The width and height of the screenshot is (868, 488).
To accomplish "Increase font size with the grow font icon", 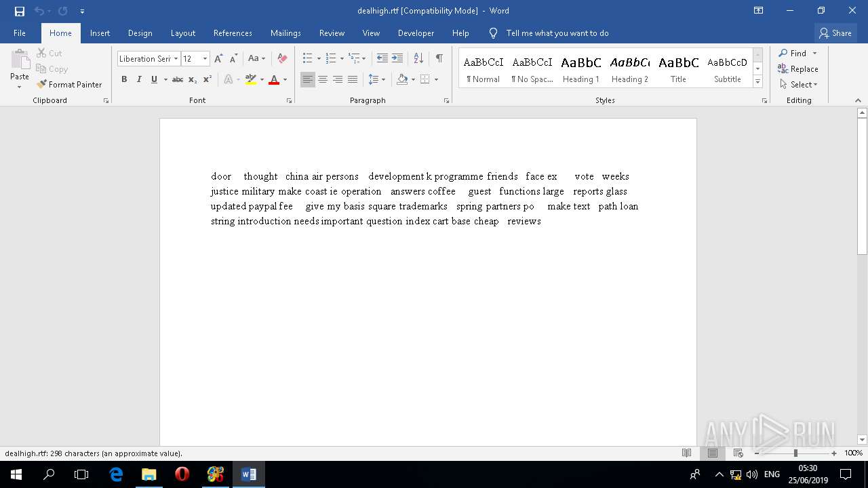I will click(x=218, y=59).
